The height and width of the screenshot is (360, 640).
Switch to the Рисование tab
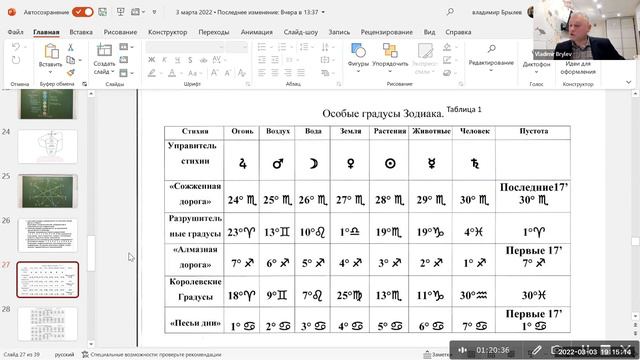(x=120, y=32)
